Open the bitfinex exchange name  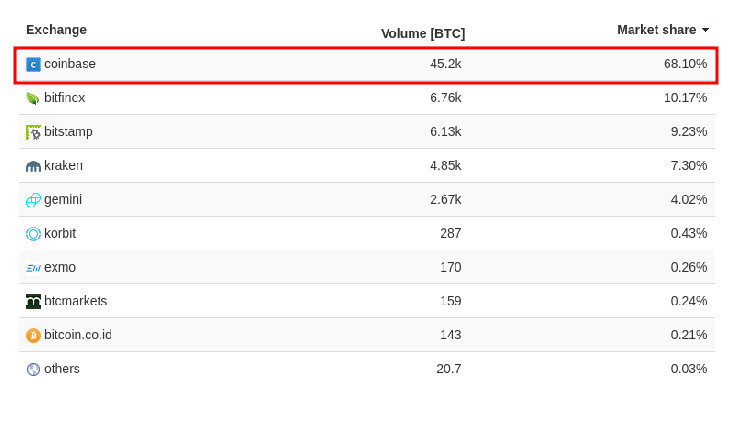click(x=65, y=97)
